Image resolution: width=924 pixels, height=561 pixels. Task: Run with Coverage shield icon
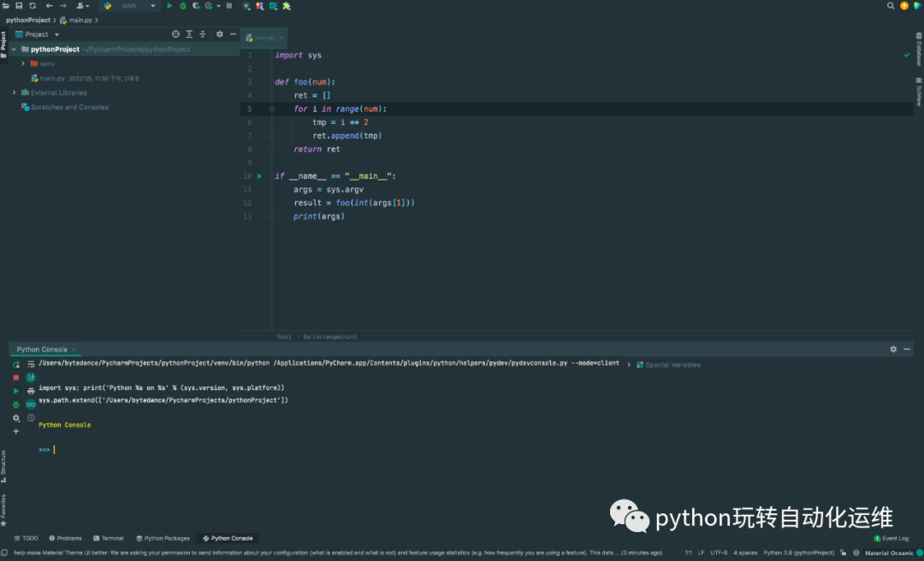coord(196,6)
